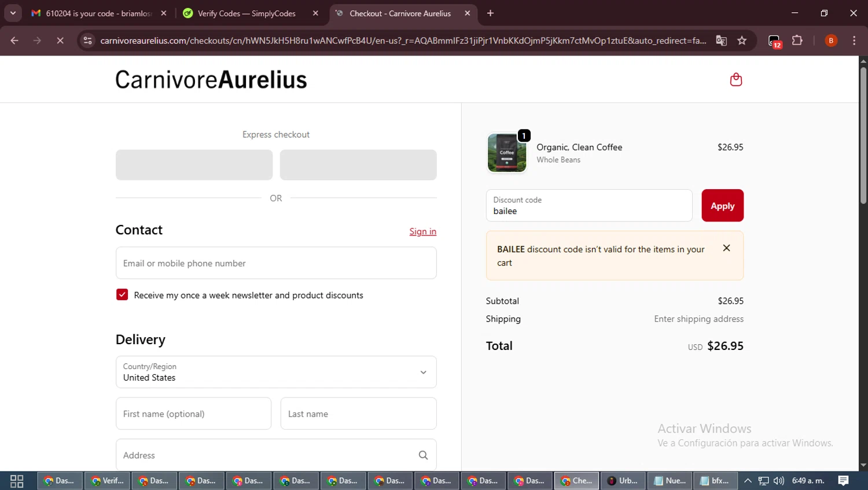
Task: Click the Address input field
Action: click(x=276, y=455)
